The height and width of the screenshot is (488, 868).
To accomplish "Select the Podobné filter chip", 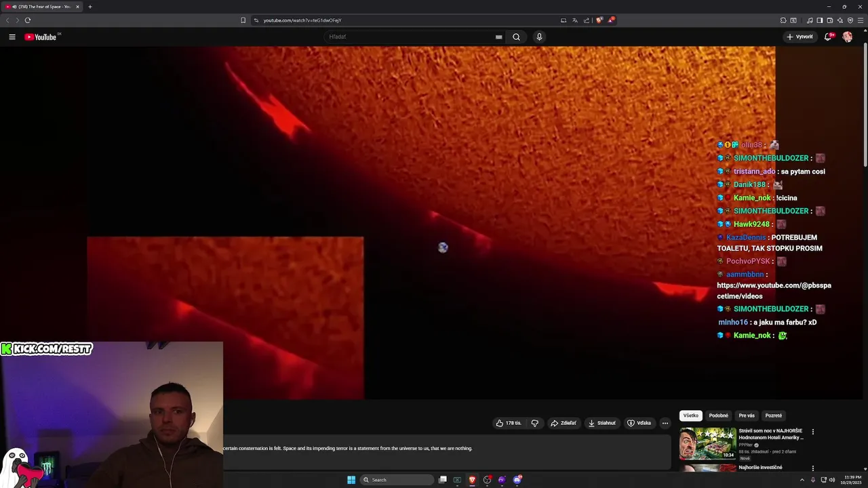I will (718, 415).
